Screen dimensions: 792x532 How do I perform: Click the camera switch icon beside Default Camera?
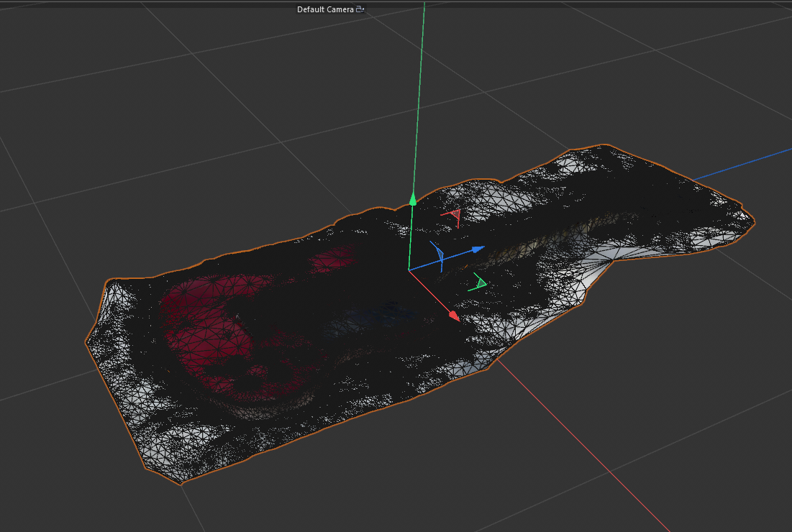(x=359, y=9)
